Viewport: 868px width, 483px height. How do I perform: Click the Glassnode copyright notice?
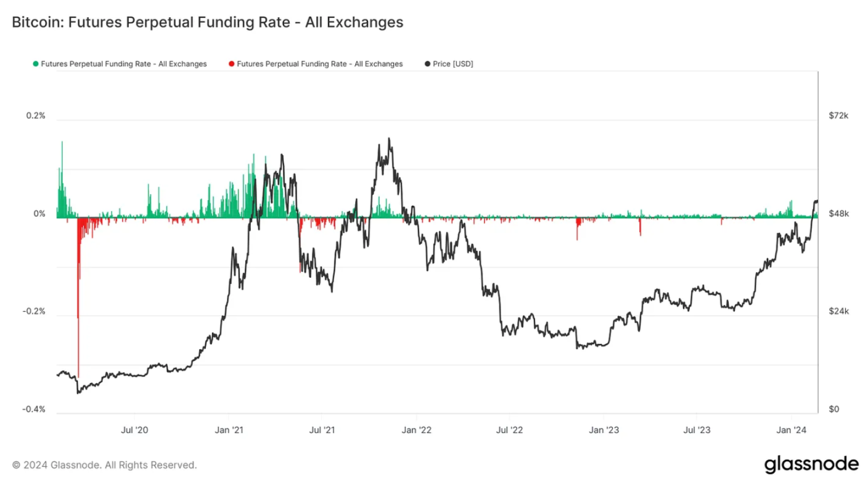point(105,465)
